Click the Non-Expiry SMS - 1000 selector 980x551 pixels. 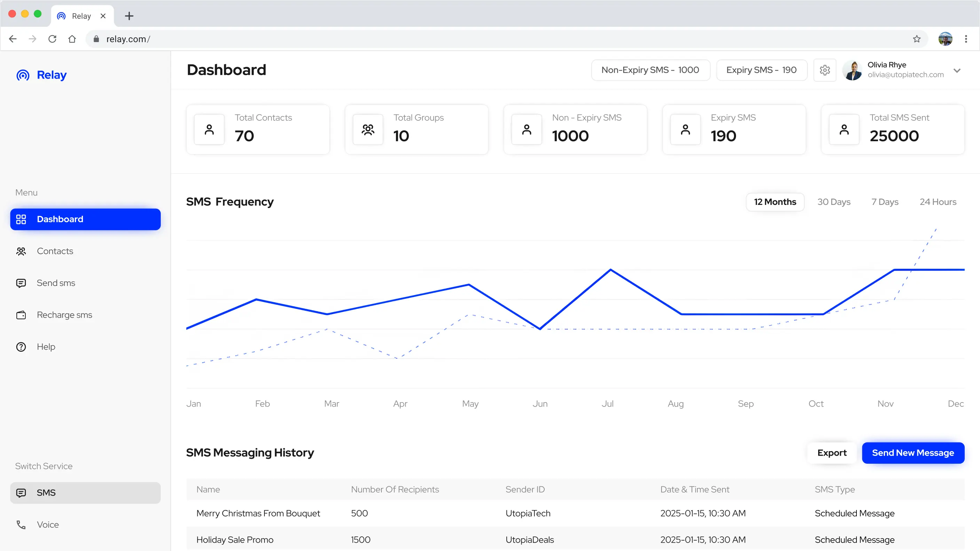click(650, 70)
